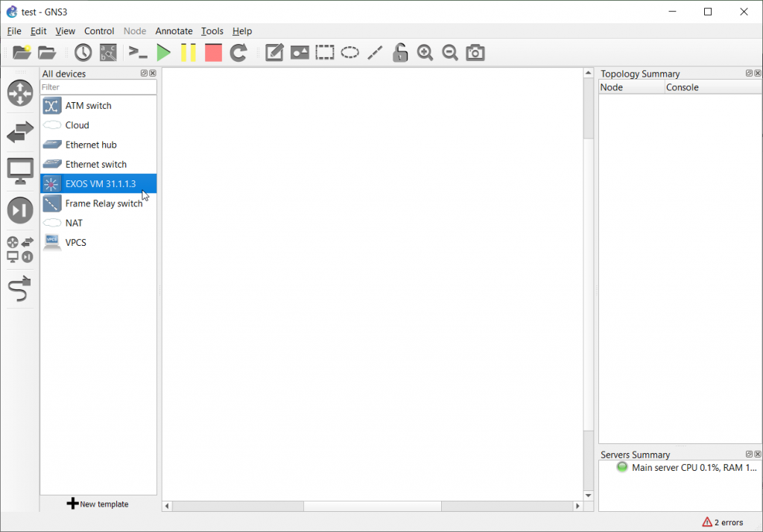Click the horizontal scrollbar thumb
The width and height of the screenshot is (763, 532).
coord(373,506)
